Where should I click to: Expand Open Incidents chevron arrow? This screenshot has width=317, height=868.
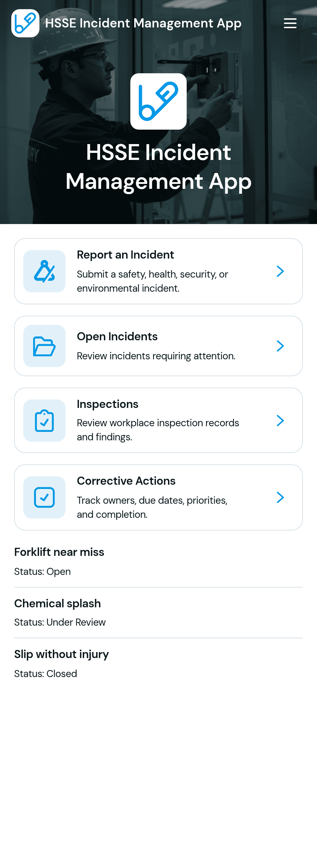(280, 346)
